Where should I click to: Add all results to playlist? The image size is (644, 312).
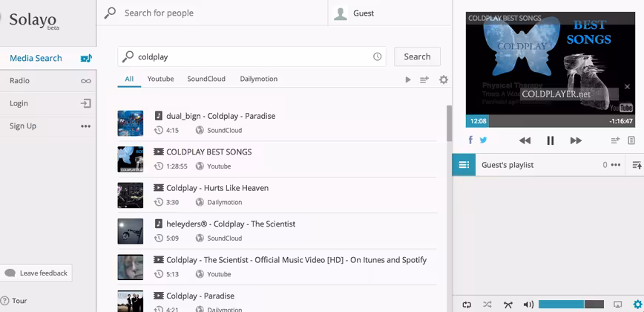[x=424, y=79]
